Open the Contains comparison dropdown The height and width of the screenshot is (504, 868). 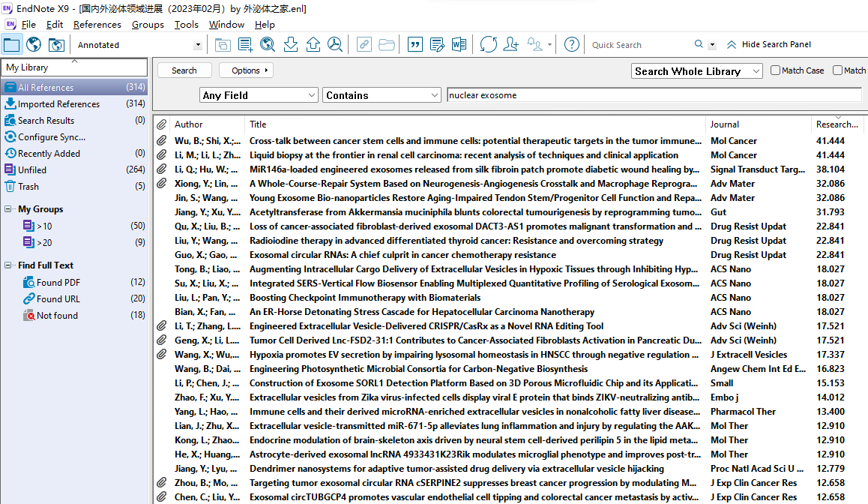[382, 95]
